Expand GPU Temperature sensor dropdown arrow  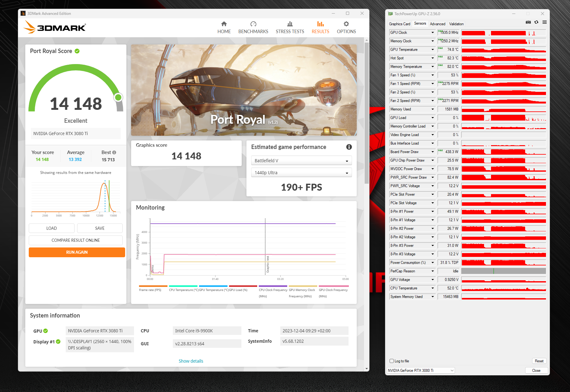[433, 50]
